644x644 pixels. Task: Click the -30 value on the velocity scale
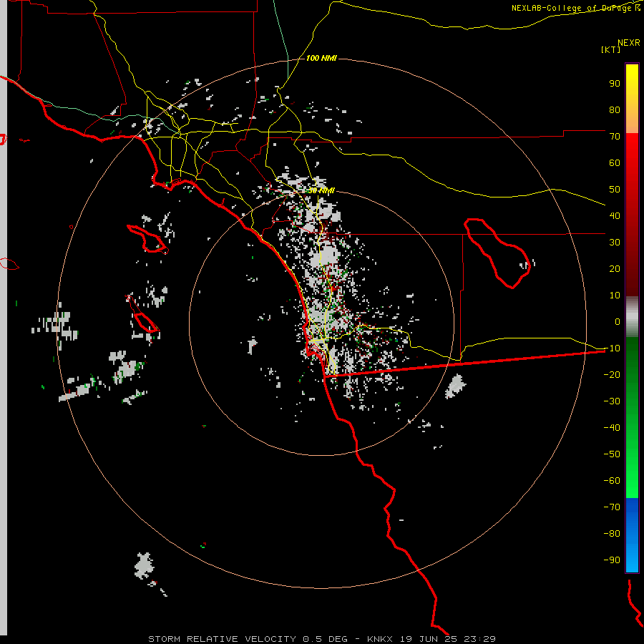pos(612,401)
